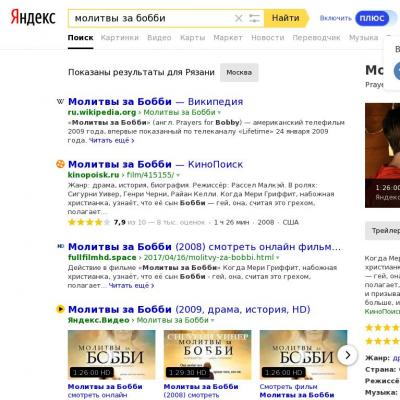Image resolution: width=400 pixels, height=400 pixels.
Task: Open the Переводчик tab
Action: [x=316, y=38]
